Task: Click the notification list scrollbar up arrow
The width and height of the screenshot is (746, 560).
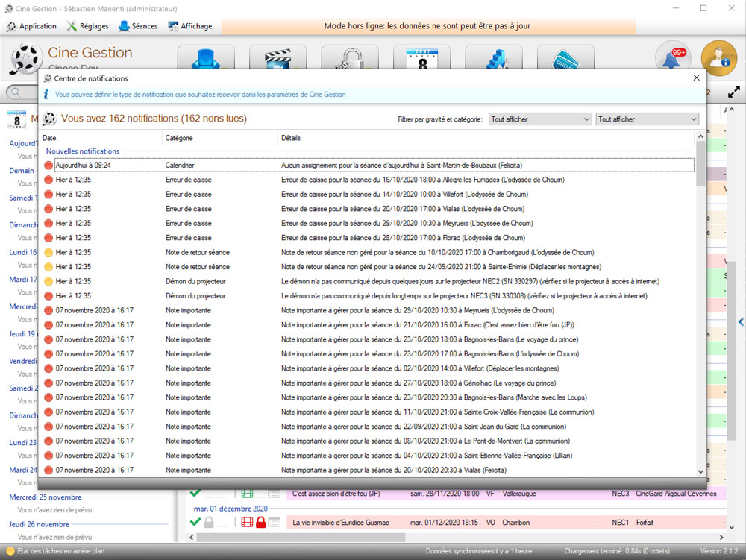Action: (700, 137)
